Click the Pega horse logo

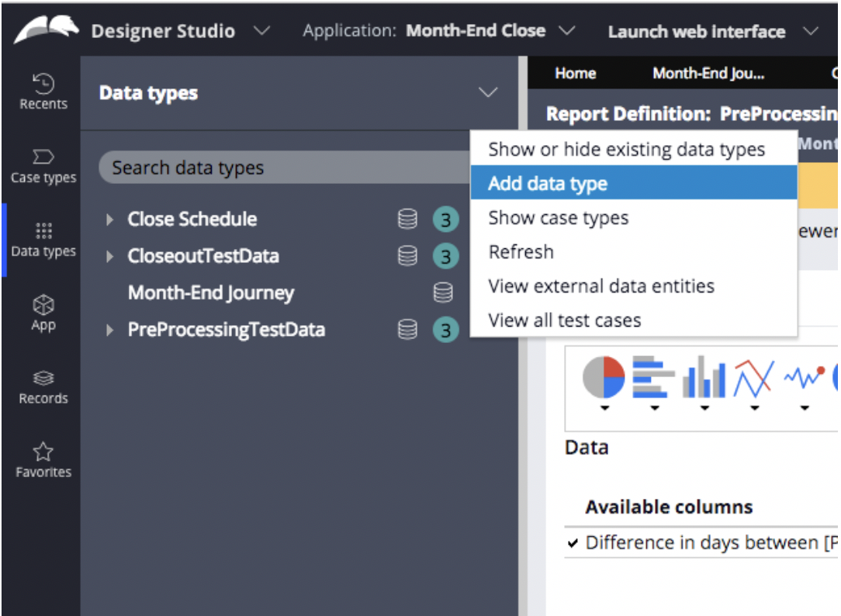click(46, 29)
